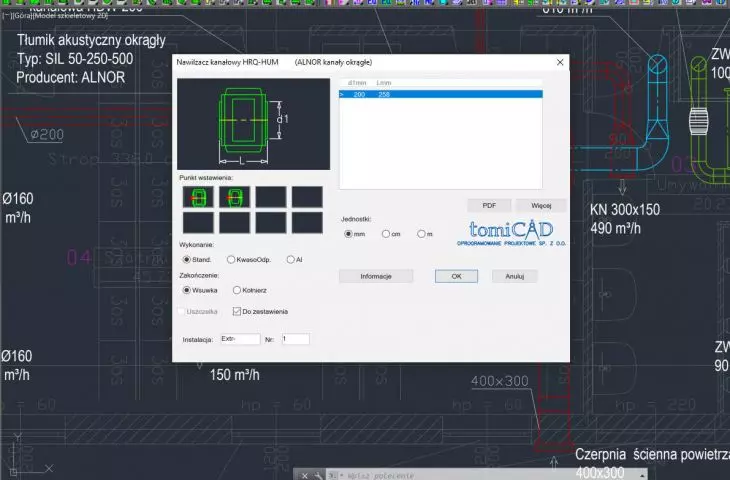Close the command line bar
Screen dimensions: 730x480
coord(304,475)
